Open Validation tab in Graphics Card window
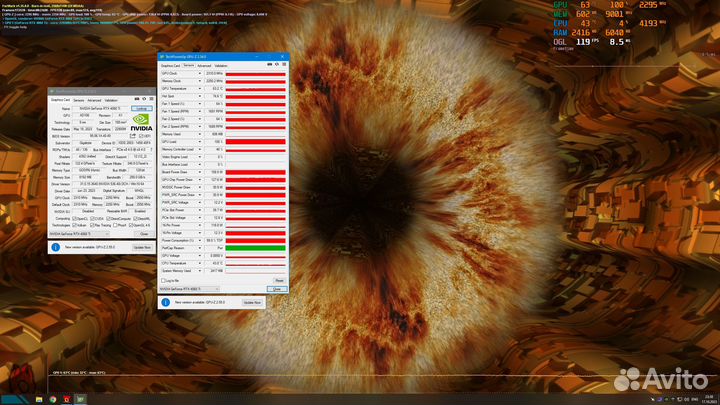Screen dimensions: 720x405 click(x=111, y=100)
